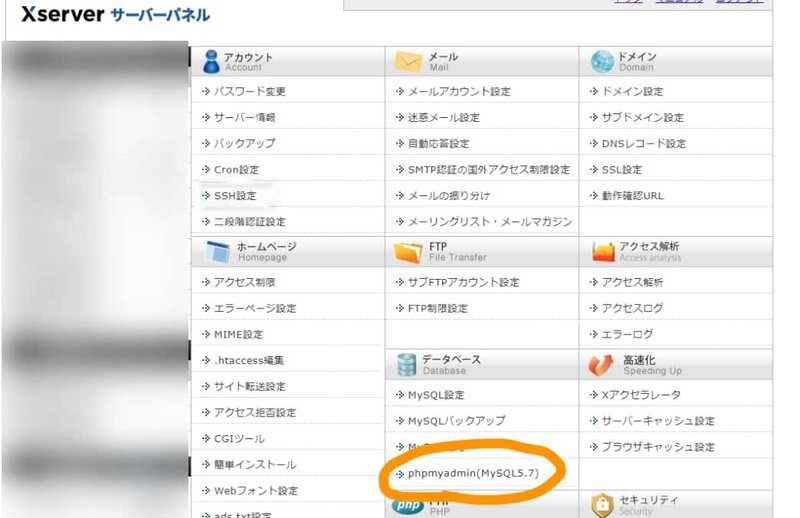The width and height of the screenshot is (800, 518).
Task: Open MySQLバックアップ link
Action: point(457,421)
